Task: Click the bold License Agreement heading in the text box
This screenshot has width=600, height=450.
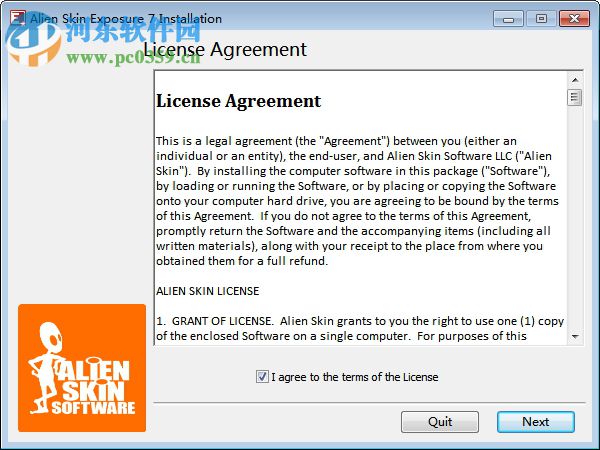Action: click(238, 101)
